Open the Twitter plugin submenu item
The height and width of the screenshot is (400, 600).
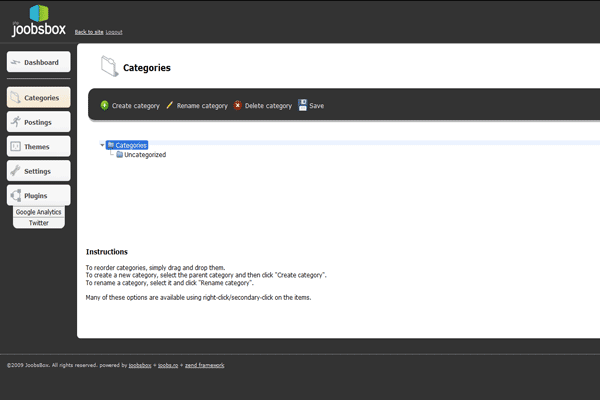click(39, 223)
